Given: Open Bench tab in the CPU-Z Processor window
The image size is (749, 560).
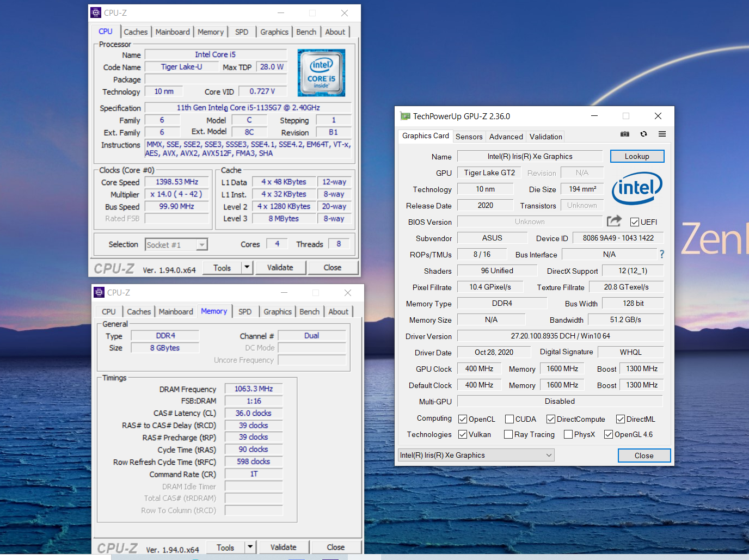Looking at the screenshot, I should tap(306, 32).
